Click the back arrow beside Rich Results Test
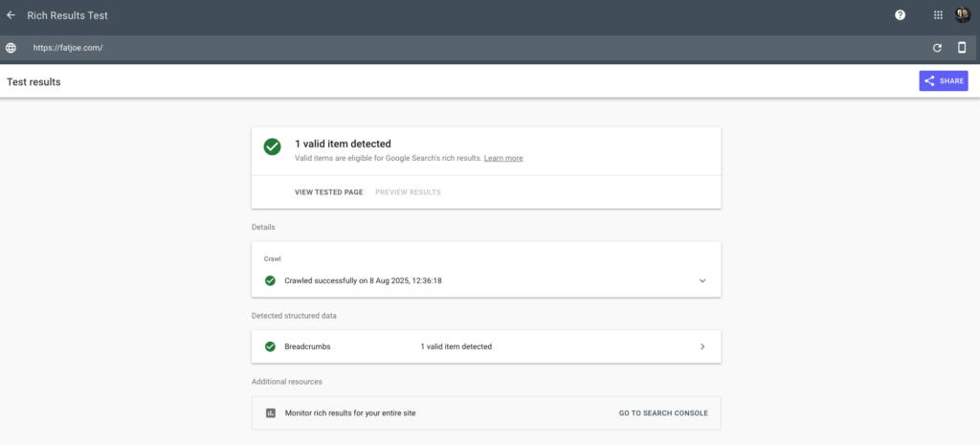Screen dimensions: 980x445 (11, 15)
